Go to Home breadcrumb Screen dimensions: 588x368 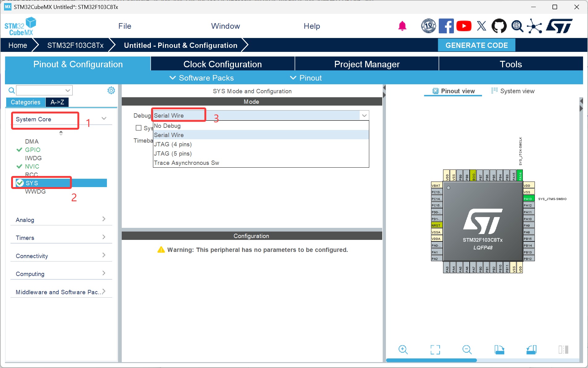(x=18, y=45)
